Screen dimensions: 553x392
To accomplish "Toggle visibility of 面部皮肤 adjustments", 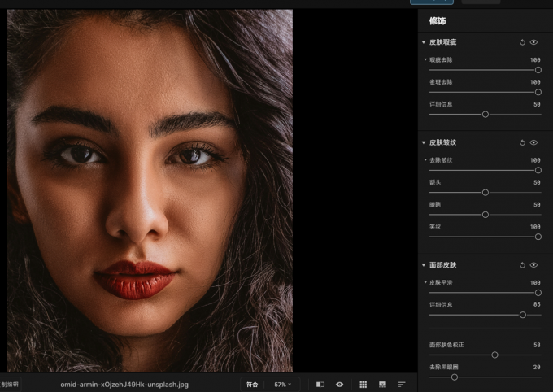I will tap(534, 265).
